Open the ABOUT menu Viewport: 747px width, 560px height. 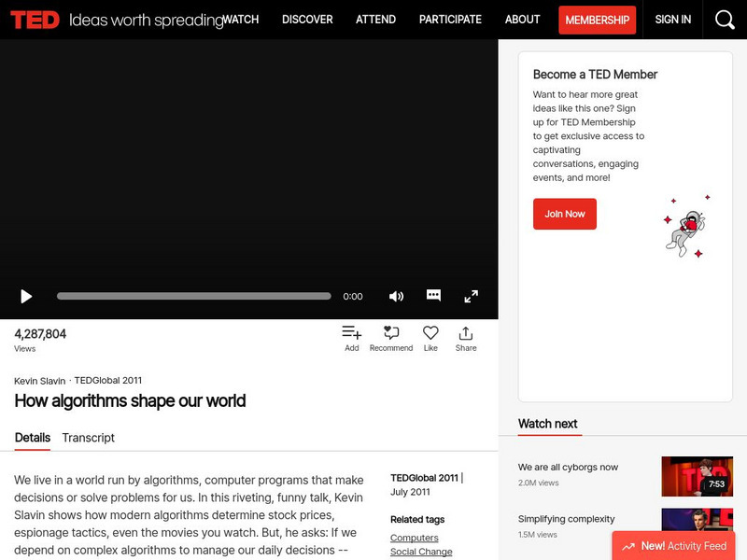(x=523, y=20)
